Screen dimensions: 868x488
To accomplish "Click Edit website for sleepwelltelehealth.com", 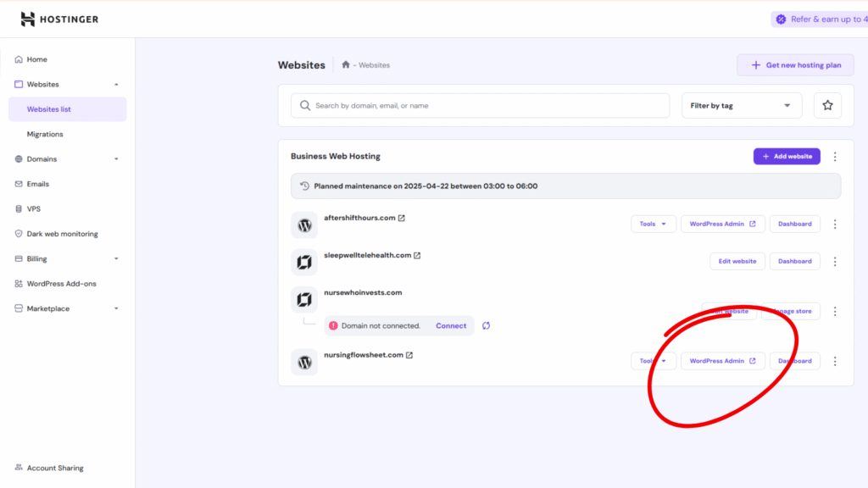I will [x=737, y=261].
